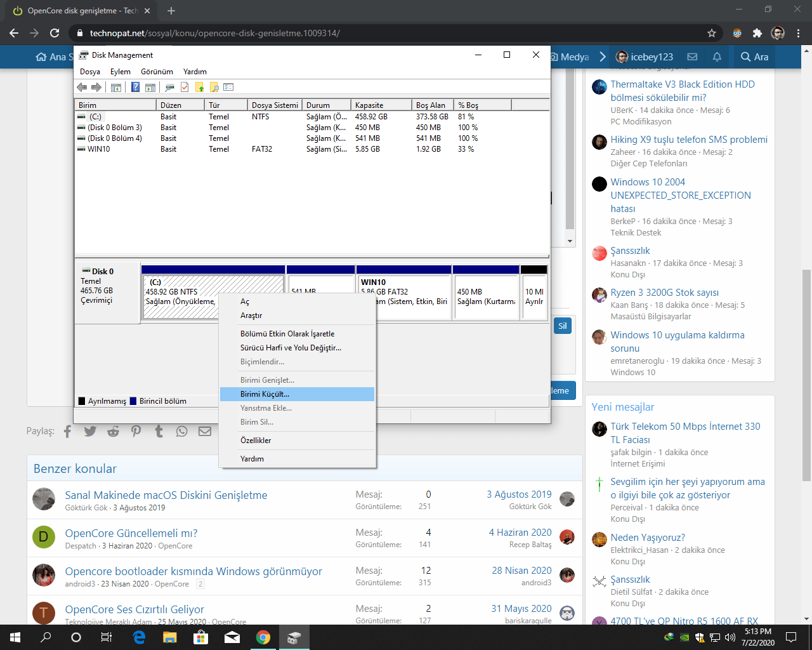
Task: Open 'Sanal Makinede macOS Diskini Genişletme' thread
Action: 166,495
